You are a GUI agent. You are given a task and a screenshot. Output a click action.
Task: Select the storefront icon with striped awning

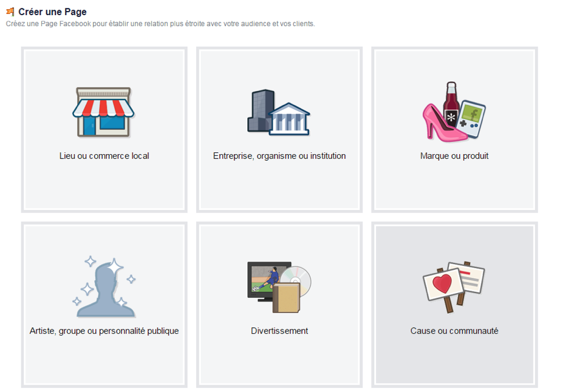[103, 112]
